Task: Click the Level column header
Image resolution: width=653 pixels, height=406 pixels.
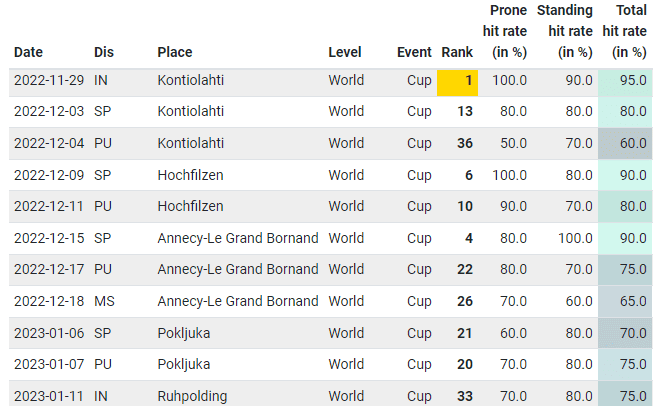Action: click(346, 52)
